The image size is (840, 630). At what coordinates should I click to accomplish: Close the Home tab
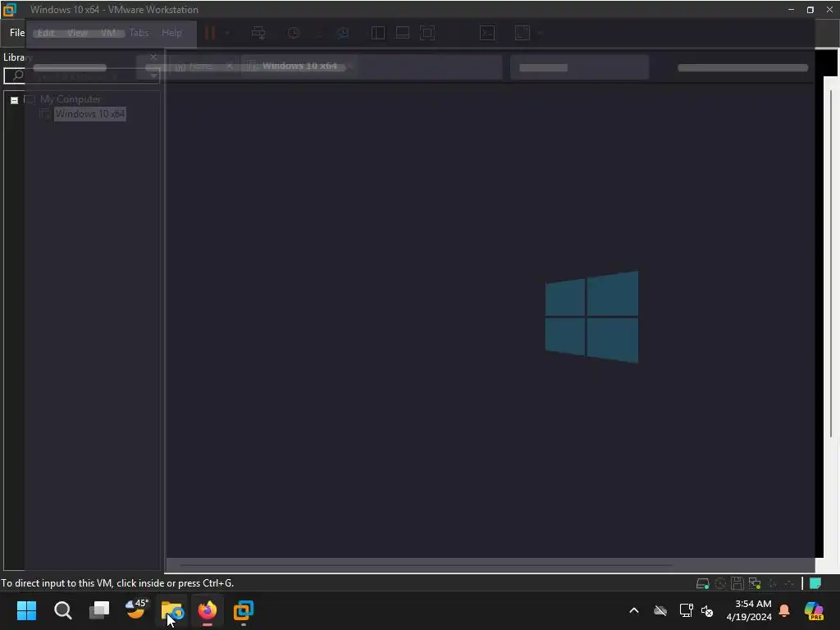tap(230, 66)
